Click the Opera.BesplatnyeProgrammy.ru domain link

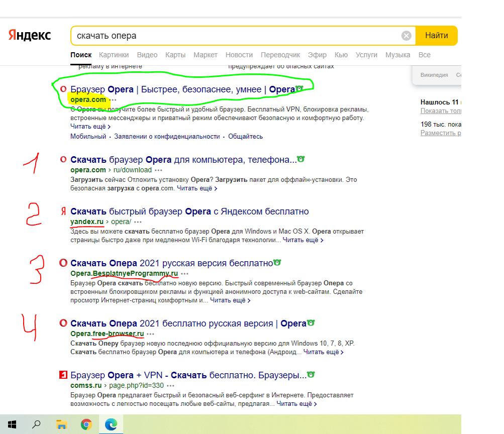124,273
